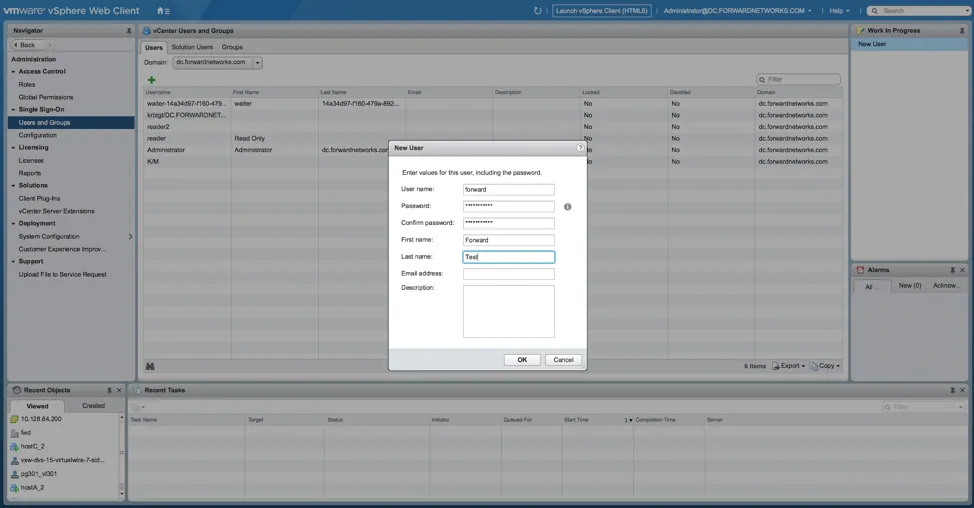
Task: Pin the Recent Objects panel
Action: 109,391
